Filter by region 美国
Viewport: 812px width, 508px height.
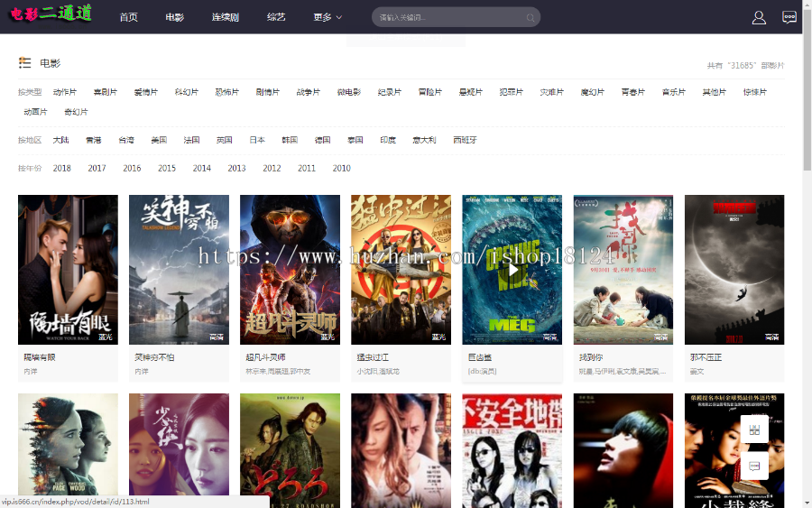(159, 141)
